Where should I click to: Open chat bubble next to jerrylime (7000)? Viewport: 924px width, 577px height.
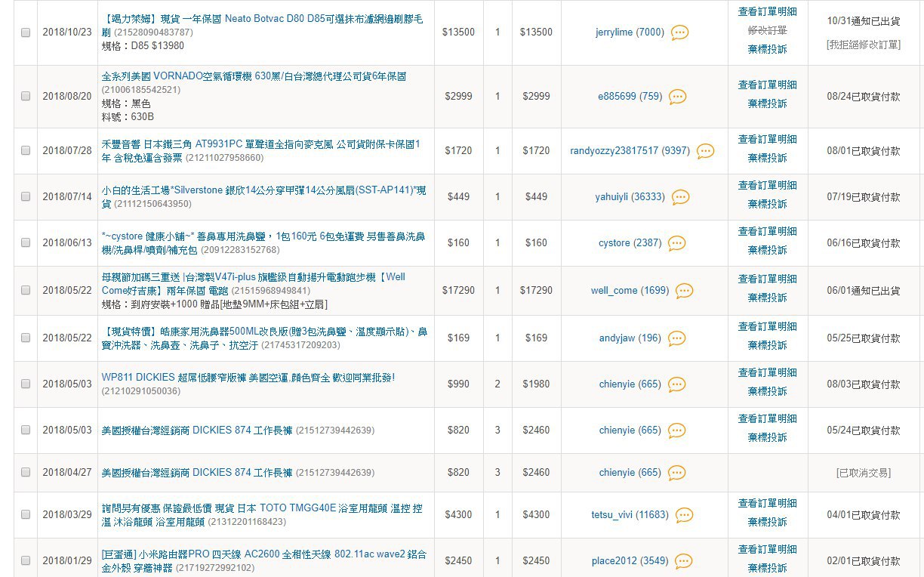coord(679,32)
